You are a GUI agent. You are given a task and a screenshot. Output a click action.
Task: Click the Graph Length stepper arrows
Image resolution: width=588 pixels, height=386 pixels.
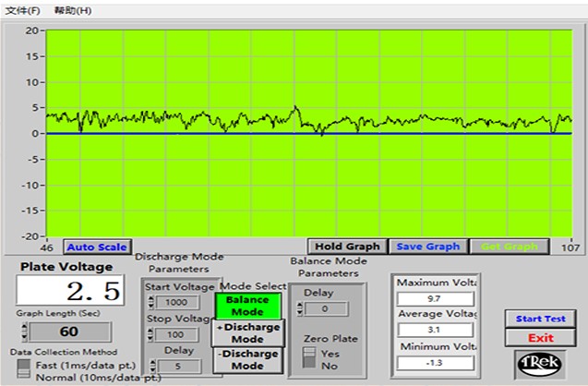[23, 332]
